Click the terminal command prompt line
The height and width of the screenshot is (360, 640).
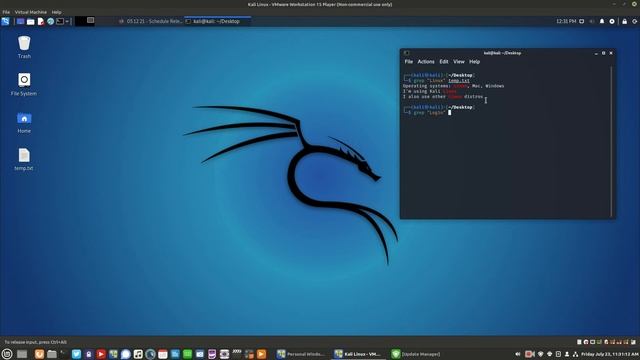tap(428, 113)
